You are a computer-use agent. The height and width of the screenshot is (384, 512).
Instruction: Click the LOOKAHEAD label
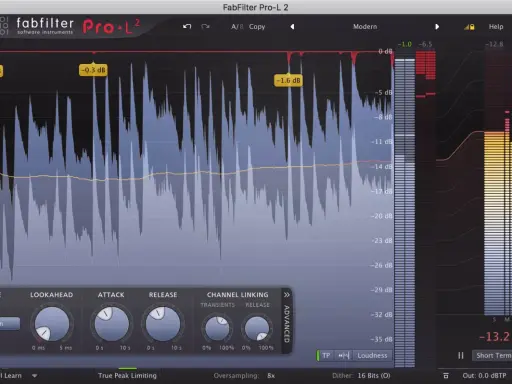click(52, 295)
